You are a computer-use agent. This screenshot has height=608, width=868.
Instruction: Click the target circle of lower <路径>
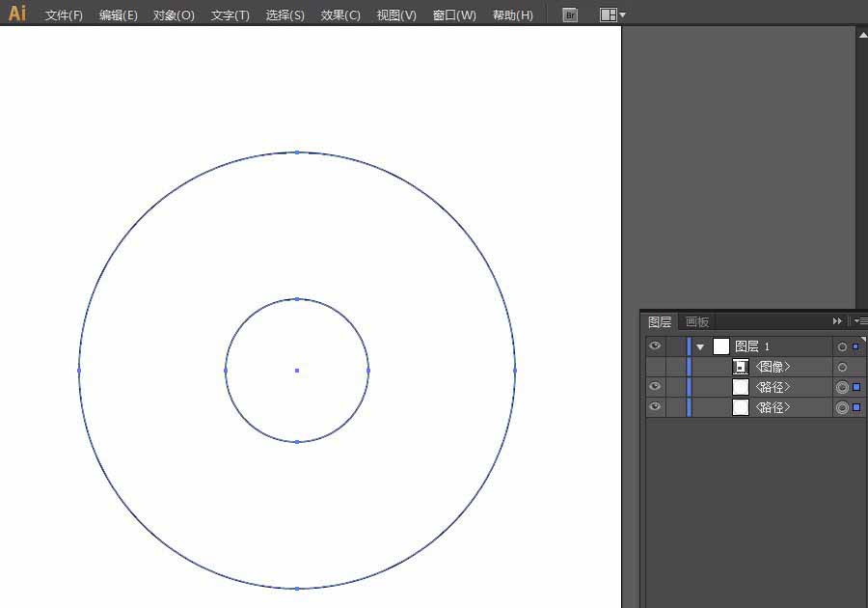[842, 408]
